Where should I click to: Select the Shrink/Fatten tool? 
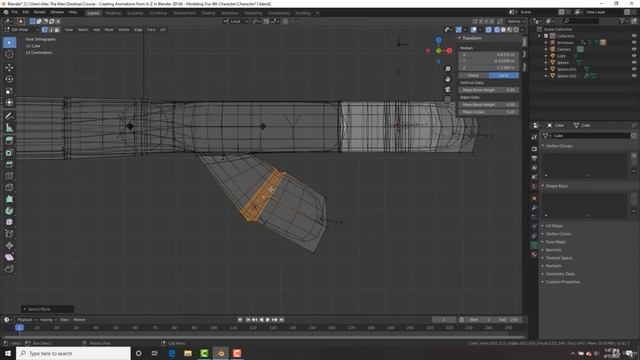[9, 246]
